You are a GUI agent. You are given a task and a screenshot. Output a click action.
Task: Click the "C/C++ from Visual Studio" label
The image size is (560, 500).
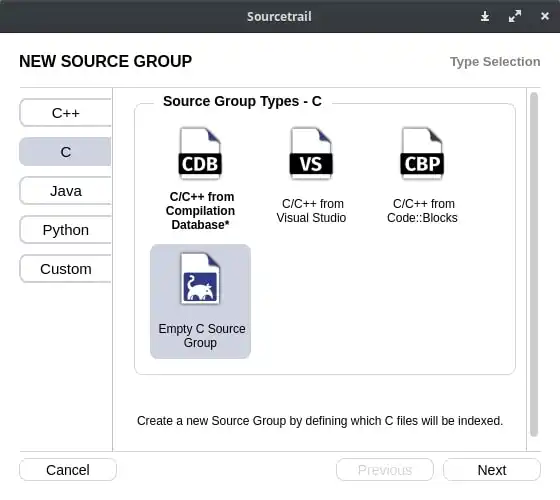[311, 211]
